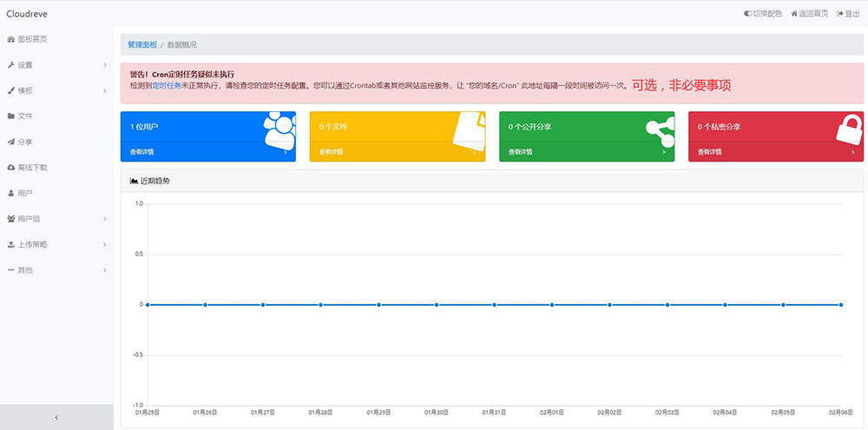Click the chart data point at 01月31日
The image size is (868, 430).
pos(494,305)
